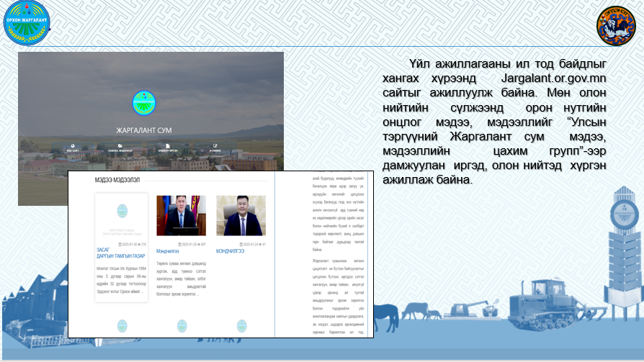Viewport: 644px width, 362px height.
Task: Click the Orkhon Jargalant logo in top-left corner
Action: coord(27,22)
